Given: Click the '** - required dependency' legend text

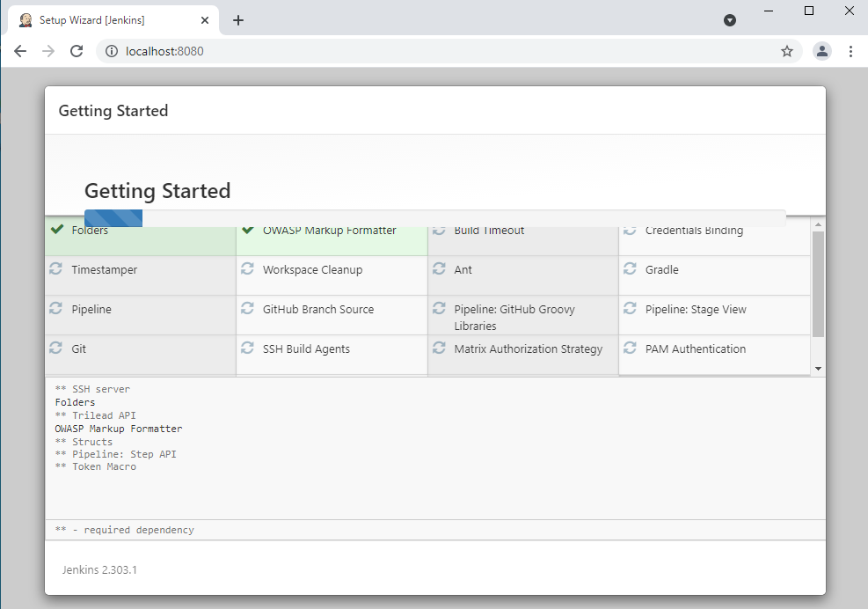Looking at the screenshot, I should (x=125, y=530).
